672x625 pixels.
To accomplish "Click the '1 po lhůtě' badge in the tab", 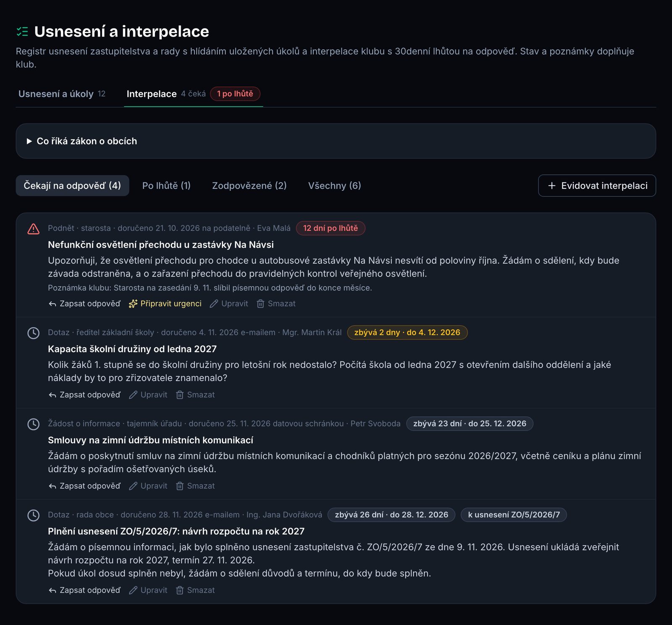I will [235, 94].
